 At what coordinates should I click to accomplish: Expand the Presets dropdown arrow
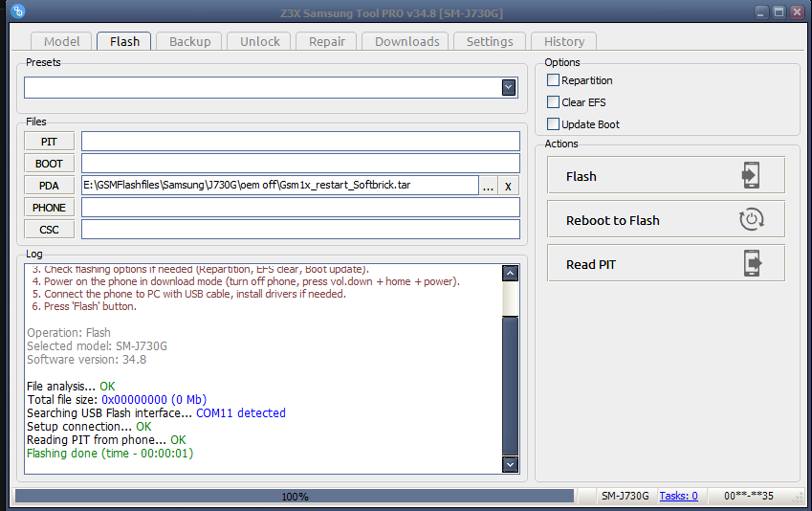click(x=509, y=88)
